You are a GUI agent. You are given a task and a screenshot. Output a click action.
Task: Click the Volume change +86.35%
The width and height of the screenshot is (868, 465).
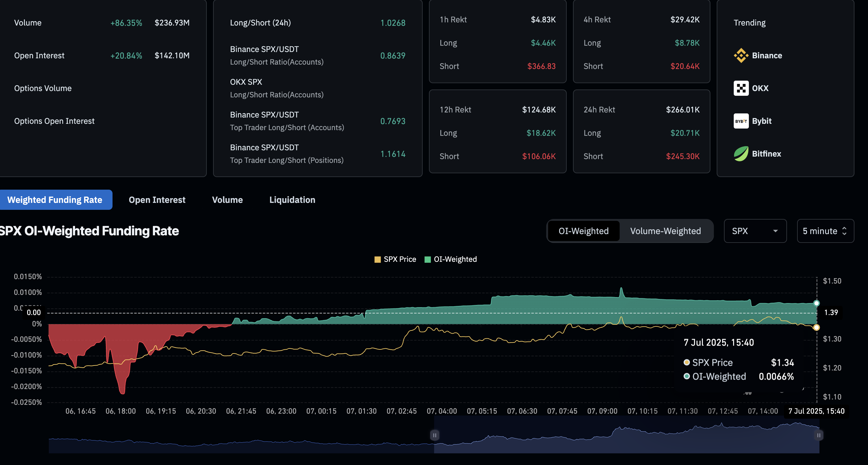click(126, 23)
